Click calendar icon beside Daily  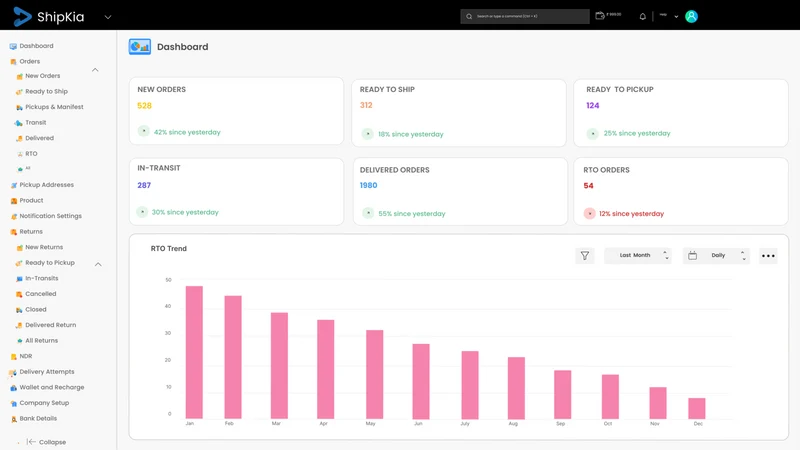click(x=692, y=256)
